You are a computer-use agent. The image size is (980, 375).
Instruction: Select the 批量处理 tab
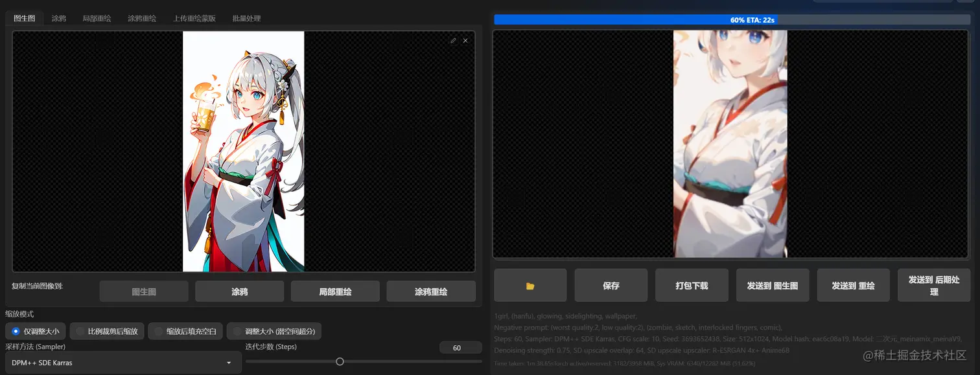(x=247, y=18)
